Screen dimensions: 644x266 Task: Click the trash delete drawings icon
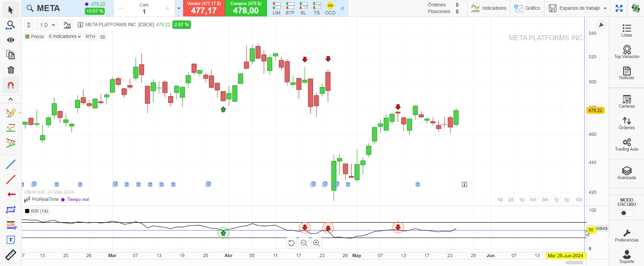click(x=11, y=70)
